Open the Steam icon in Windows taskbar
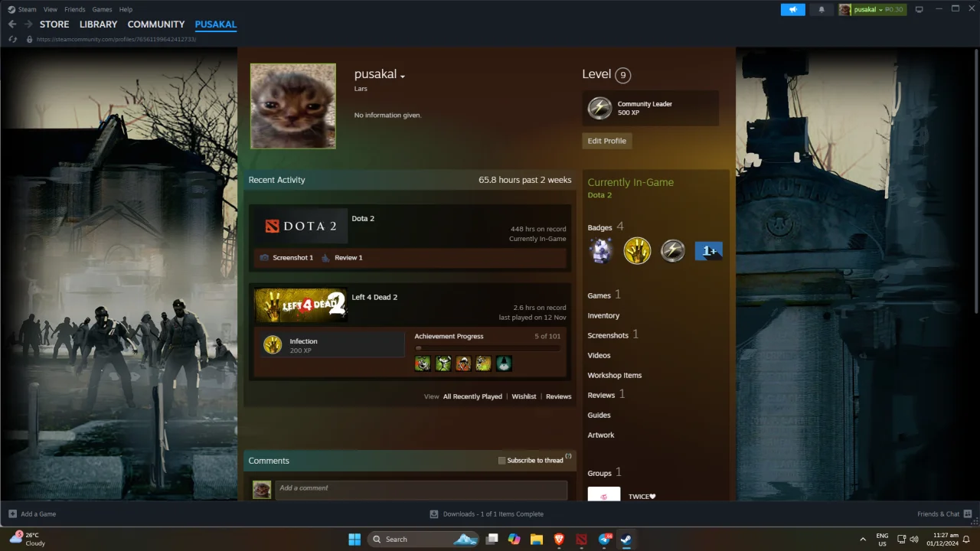980x551 pixels. 626,539
